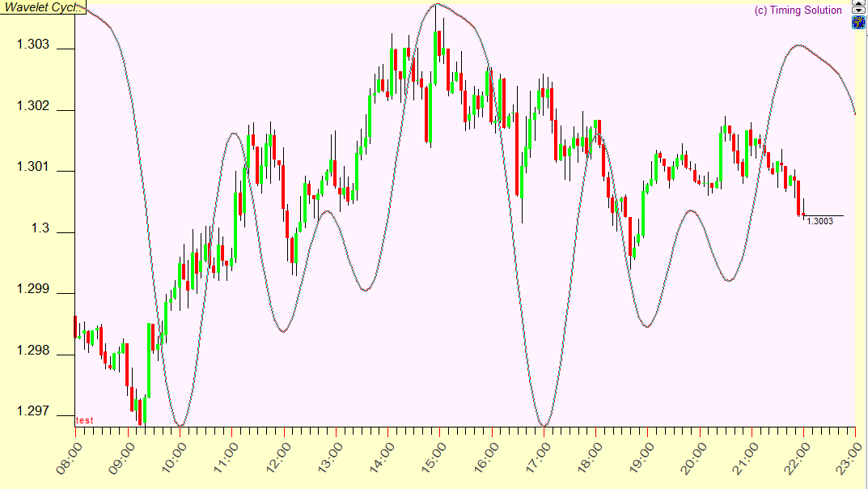Click the blue chart options icon

coord(858,22)
